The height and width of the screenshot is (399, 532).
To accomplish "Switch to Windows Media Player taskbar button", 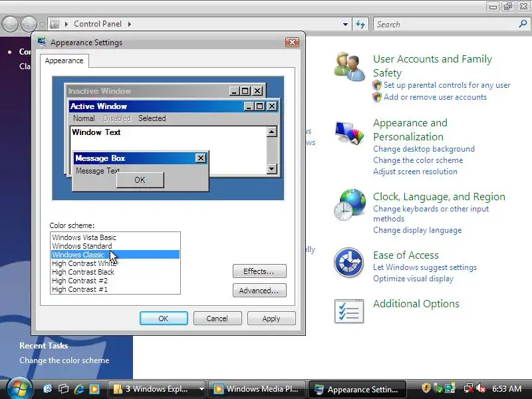I will [x=257, y=389].
